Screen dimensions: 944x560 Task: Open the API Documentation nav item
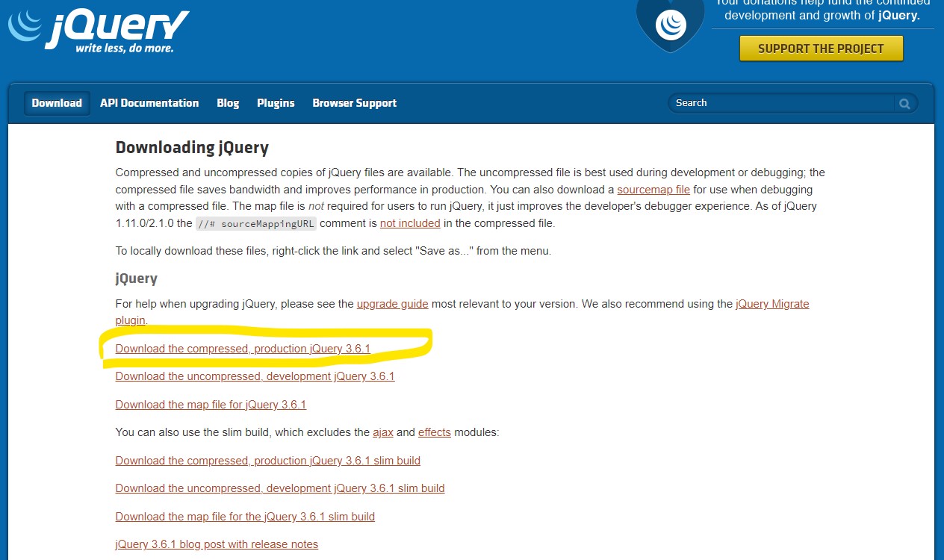pos(149,103)
